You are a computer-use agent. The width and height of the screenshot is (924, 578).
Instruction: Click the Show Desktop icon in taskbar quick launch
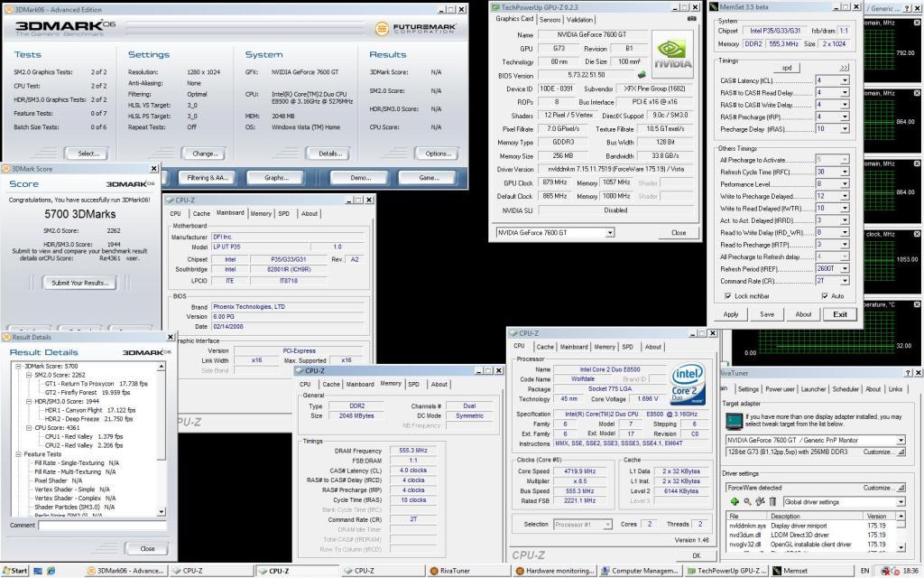pyautogui.click(x=38, y=571)
